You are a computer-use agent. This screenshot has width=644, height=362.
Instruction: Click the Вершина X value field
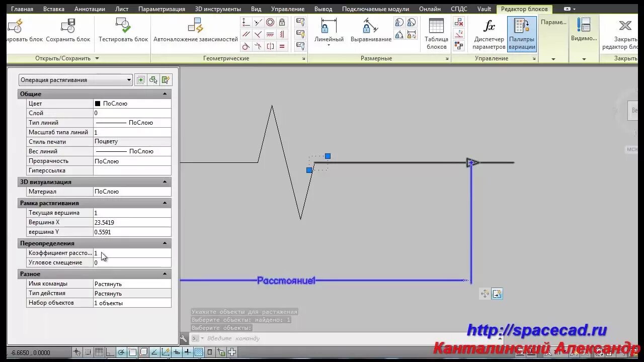coord(132,222)
